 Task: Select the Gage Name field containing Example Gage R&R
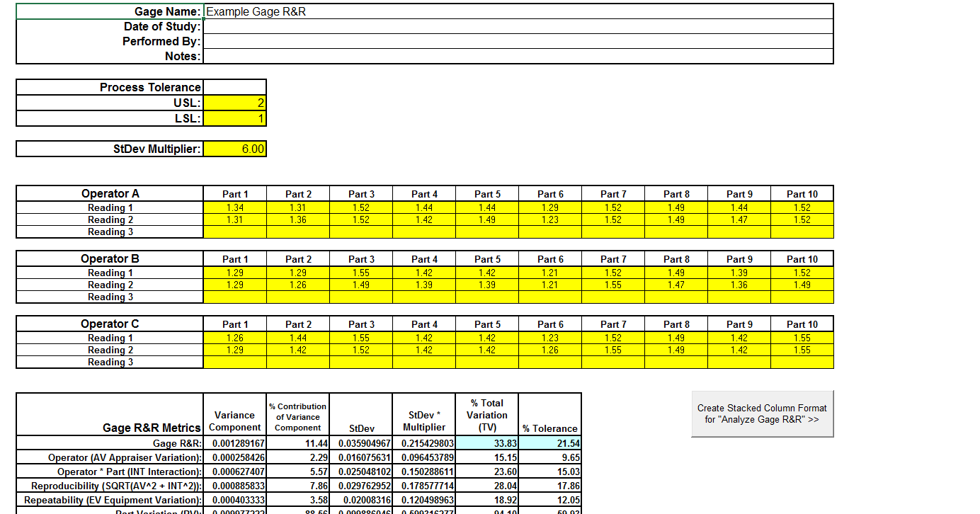pos(518,11)
